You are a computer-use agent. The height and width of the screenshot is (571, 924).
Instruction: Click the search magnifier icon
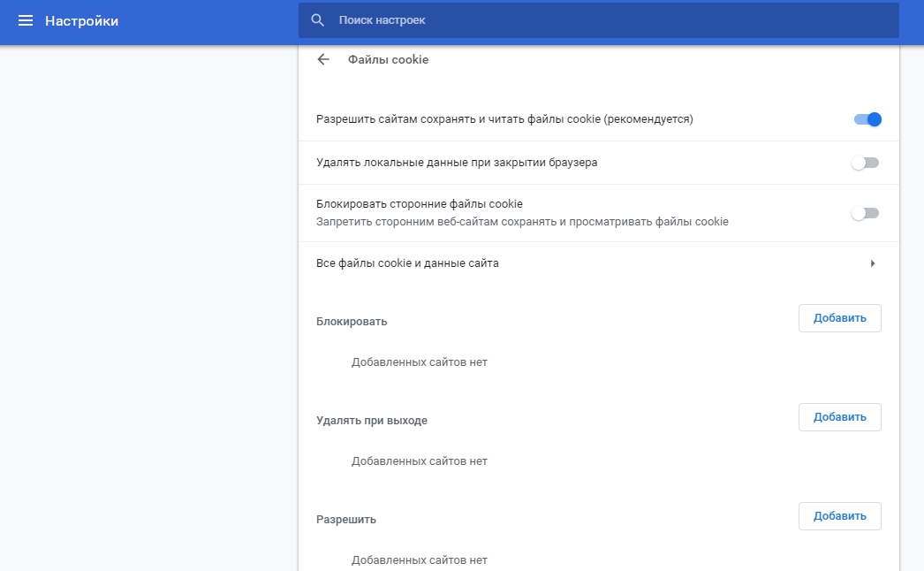(317, 19)
